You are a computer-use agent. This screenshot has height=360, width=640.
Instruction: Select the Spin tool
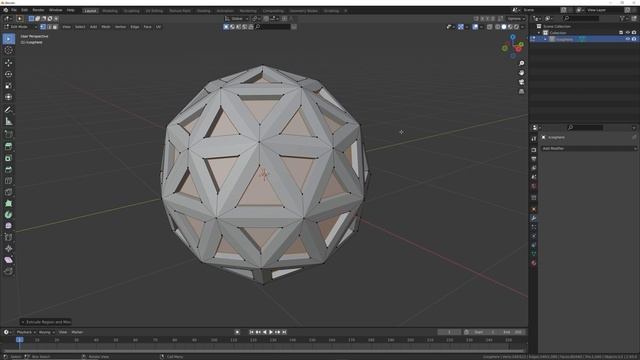[x=9, y=215]
